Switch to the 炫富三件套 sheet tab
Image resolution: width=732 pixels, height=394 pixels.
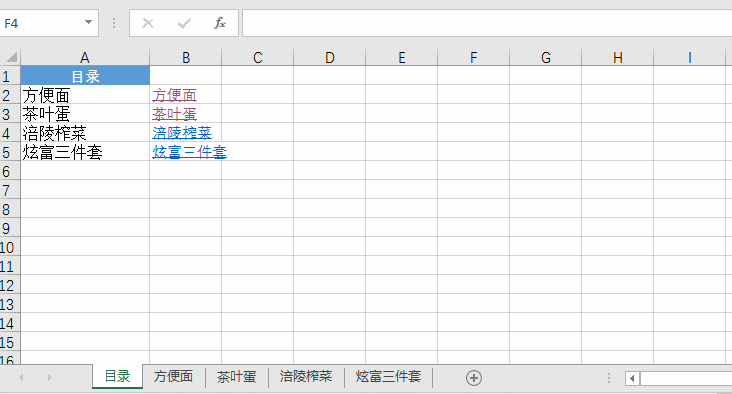click(x=388, y=376)
